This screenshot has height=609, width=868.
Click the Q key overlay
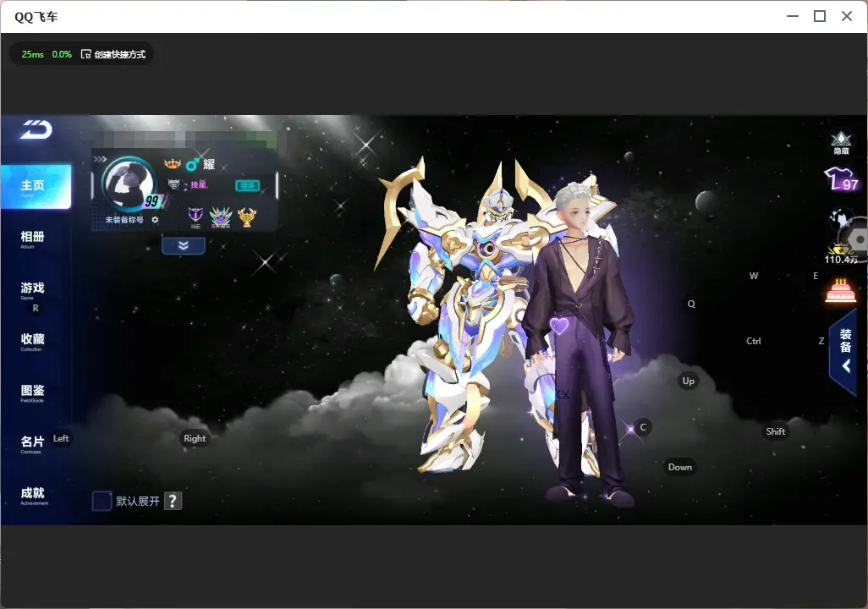pos(691,304)
